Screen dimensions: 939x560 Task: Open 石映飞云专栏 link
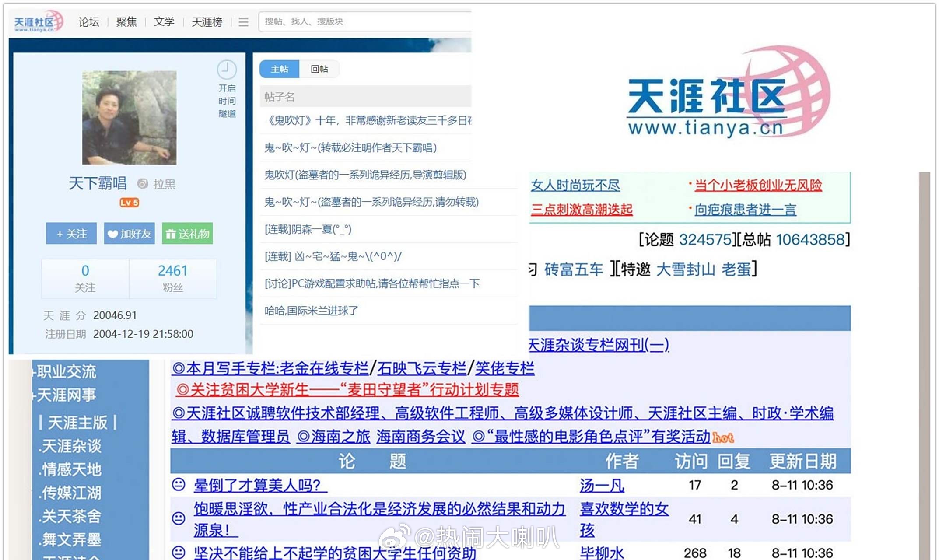click(422, 368)
